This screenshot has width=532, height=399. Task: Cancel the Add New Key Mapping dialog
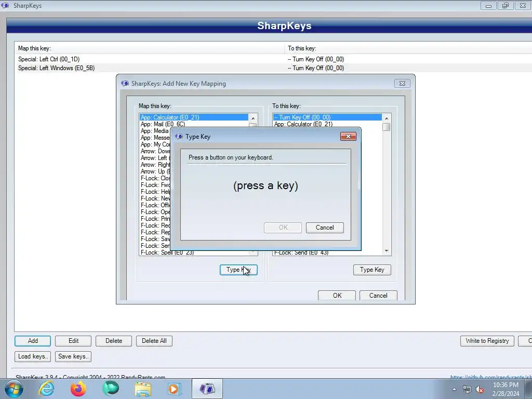[378, 296]
